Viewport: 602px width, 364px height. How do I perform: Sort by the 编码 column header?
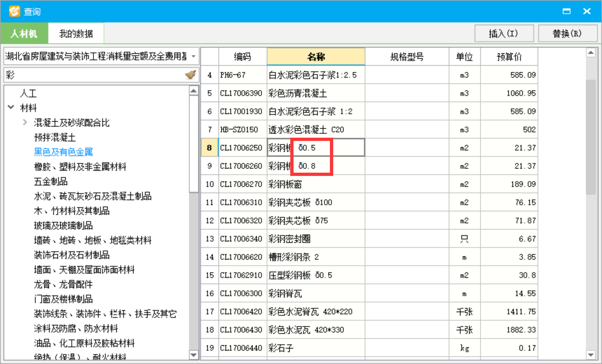[243, 57]
